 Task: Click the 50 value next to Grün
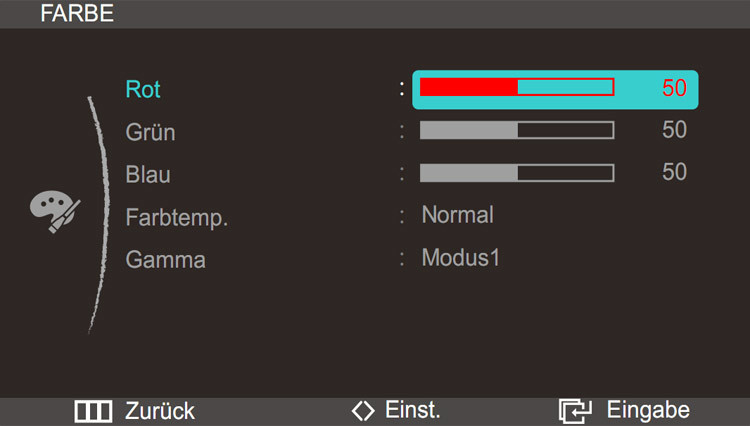point(674,130)
